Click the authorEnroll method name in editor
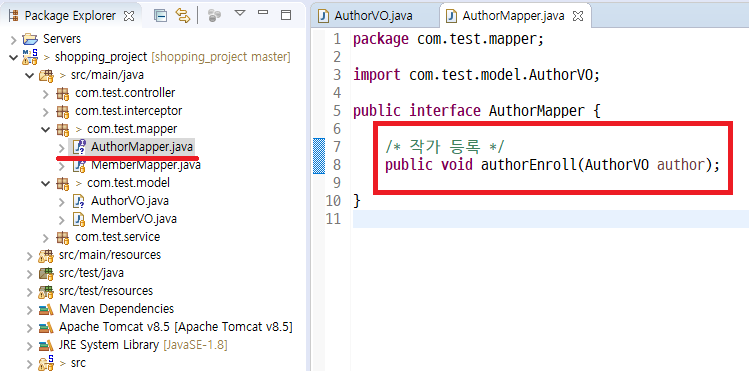Image resolution: width=749 pixels, height=371 pixels. [x=528, y=165]
